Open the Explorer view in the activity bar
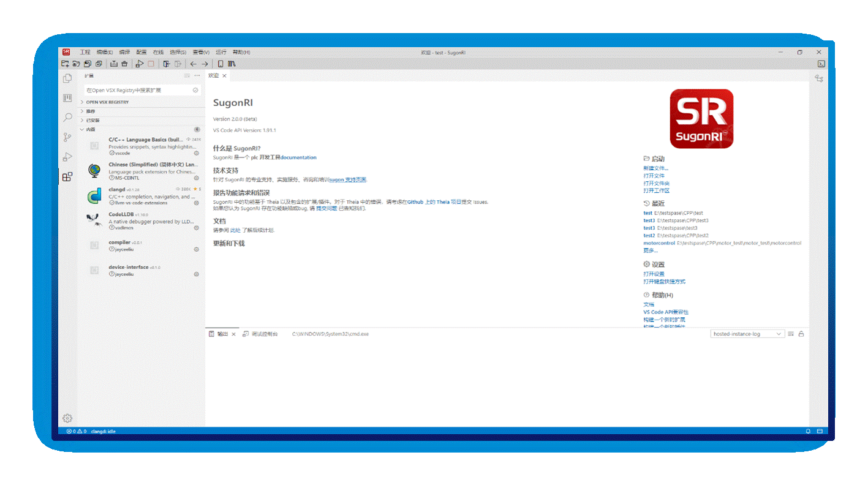Screen dimensions: 868x485 coord(67,78)
